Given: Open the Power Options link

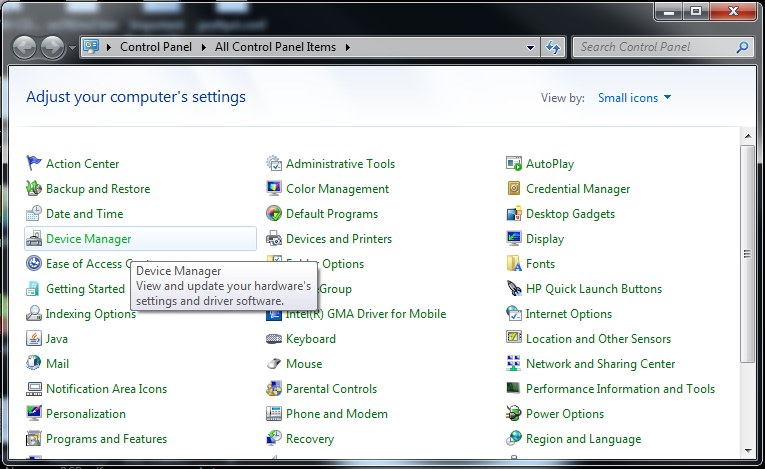Looking at the screenshot, I should pyautogui.click(x=564, y=414).
